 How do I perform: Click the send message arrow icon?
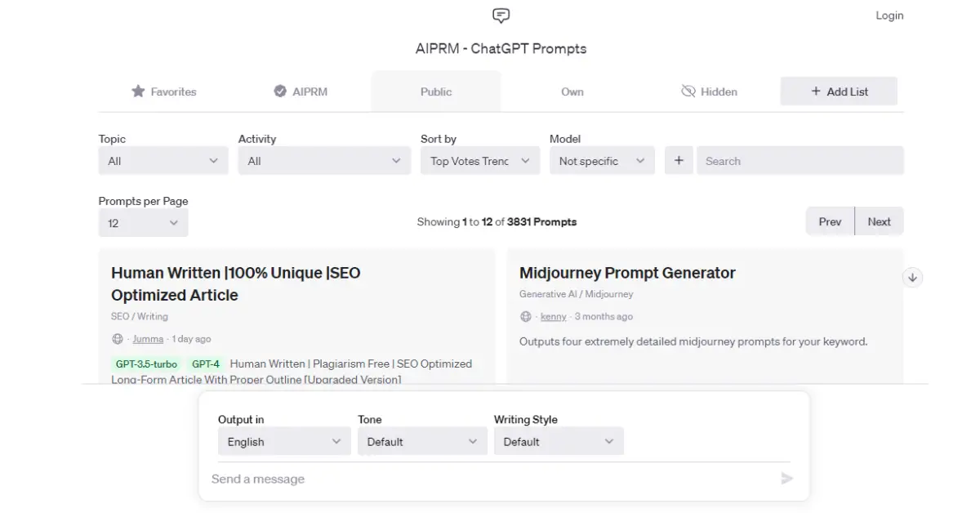click(786, 479)
